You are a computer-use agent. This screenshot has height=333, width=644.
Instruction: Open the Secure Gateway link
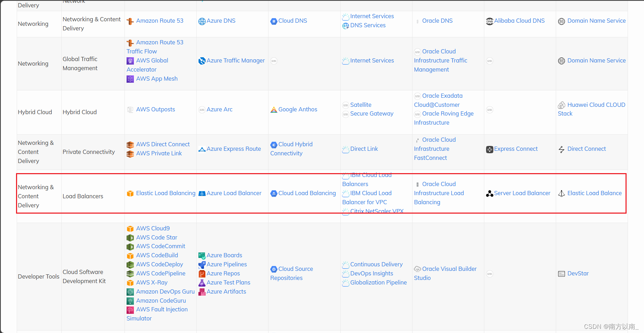tap(372, 114)
